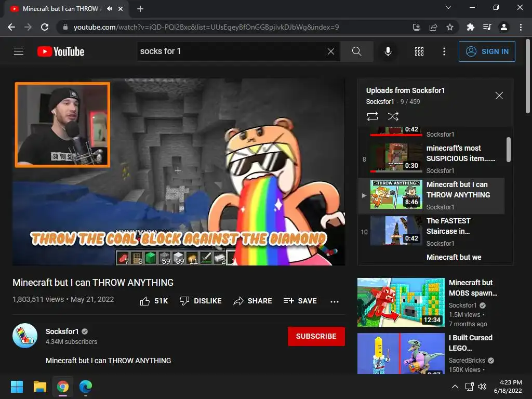Click the install app icon in address bar

pyautogui.click(x=416, y=27)
